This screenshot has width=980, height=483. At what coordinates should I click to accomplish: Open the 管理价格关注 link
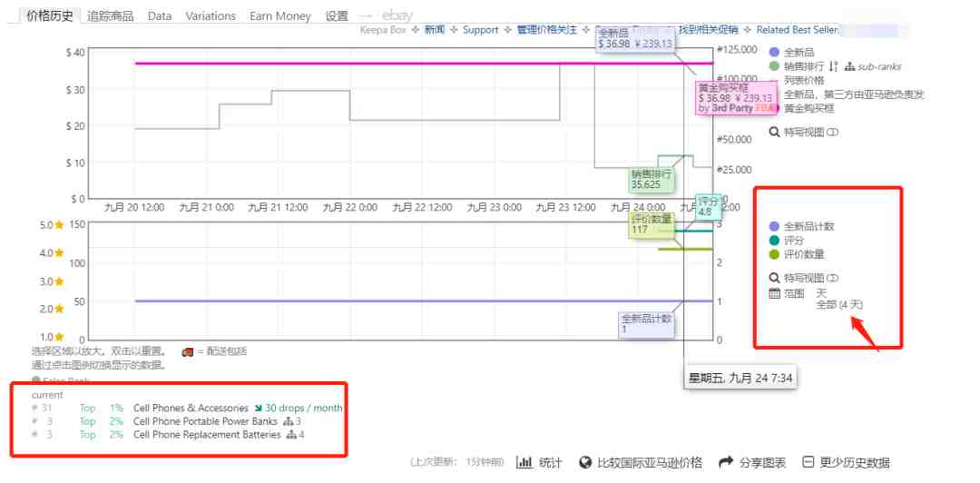(x=546, y=30)
